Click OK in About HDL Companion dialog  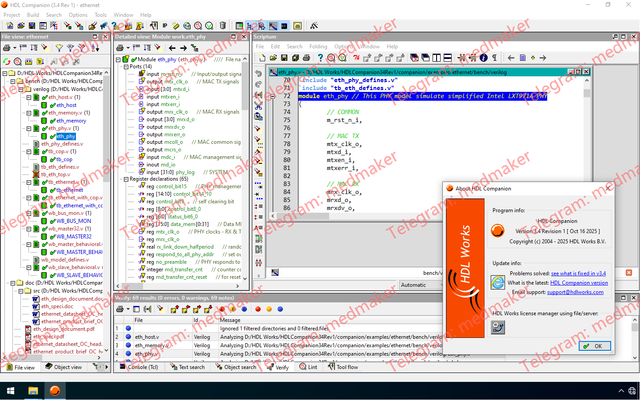[594, 346]
